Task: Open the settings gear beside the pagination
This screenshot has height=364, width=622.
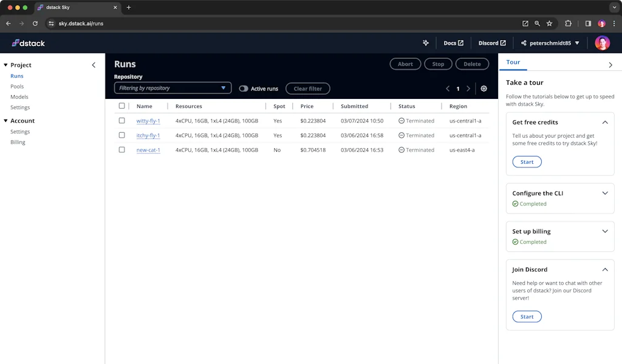Action: tap(484, 88)
